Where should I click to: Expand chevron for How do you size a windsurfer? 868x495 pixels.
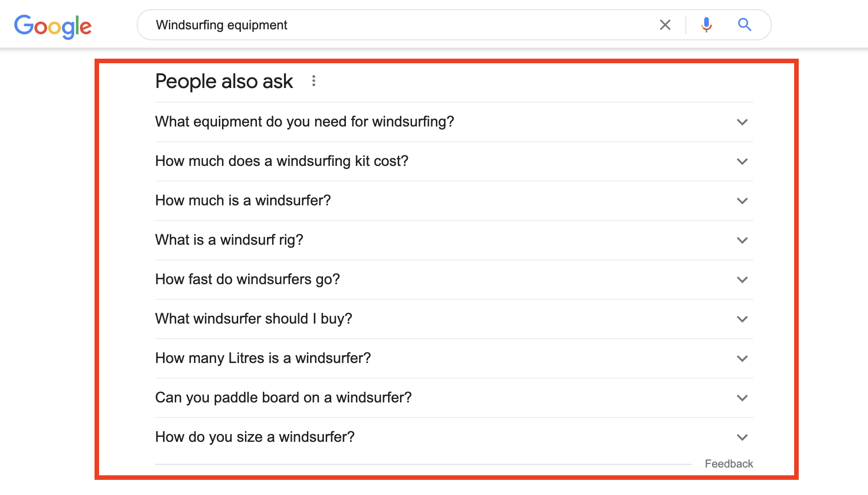pos(742,437)
